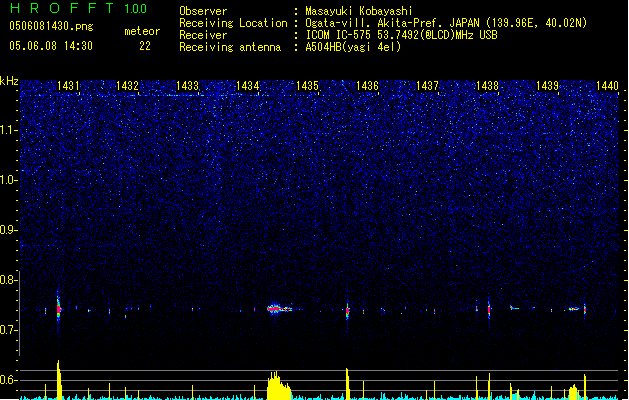Image resolution: width=629 pixels, height=400 pixels.
Task: Click the long red meteor echo near 1434
Action: pyautogui.click(x=280, y=309)
